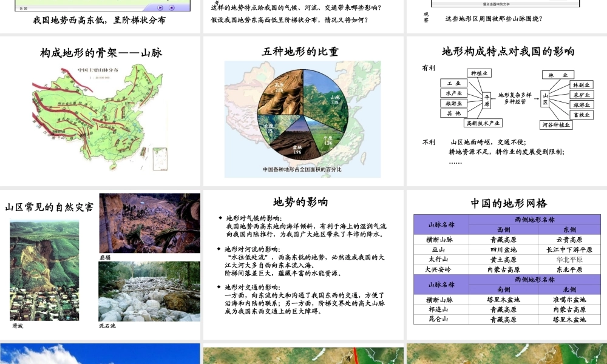Click the 平原 12% slice of the pie chart

[327, 137]
